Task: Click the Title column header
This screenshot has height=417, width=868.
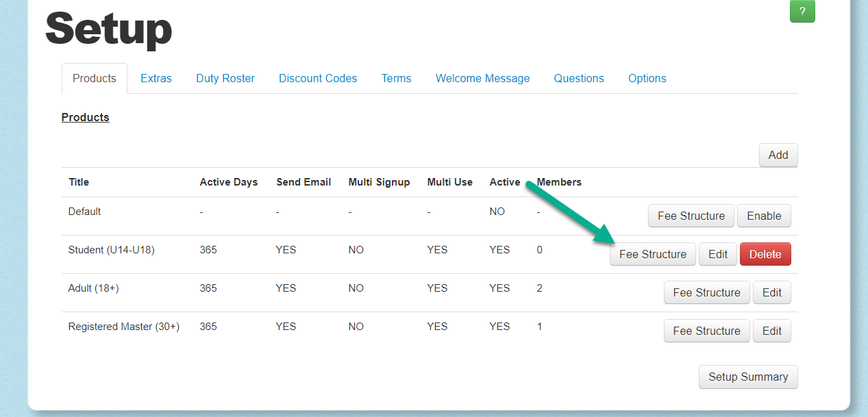Action: coord(79,182)
